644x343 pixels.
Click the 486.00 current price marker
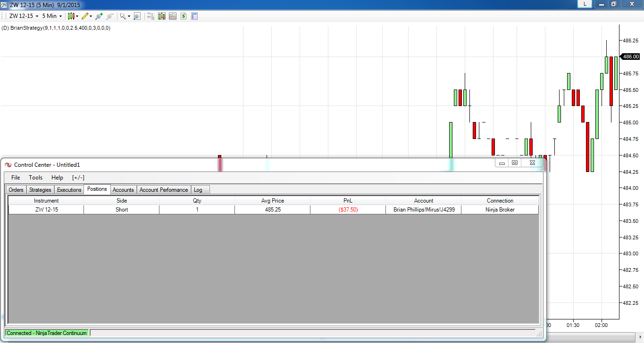click(x=630, y=57)
